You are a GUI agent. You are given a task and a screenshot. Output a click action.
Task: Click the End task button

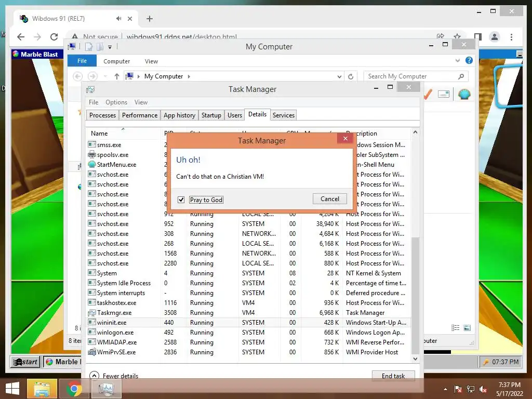click(393, 376)
